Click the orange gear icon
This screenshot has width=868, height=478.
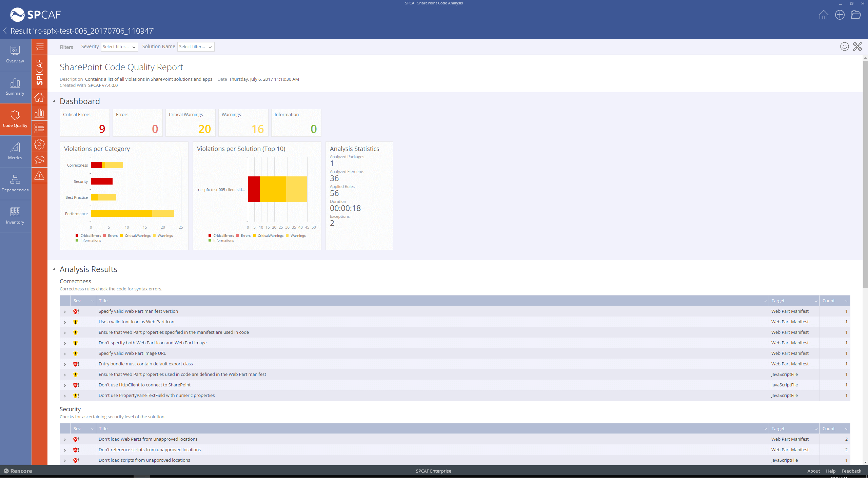40,144
